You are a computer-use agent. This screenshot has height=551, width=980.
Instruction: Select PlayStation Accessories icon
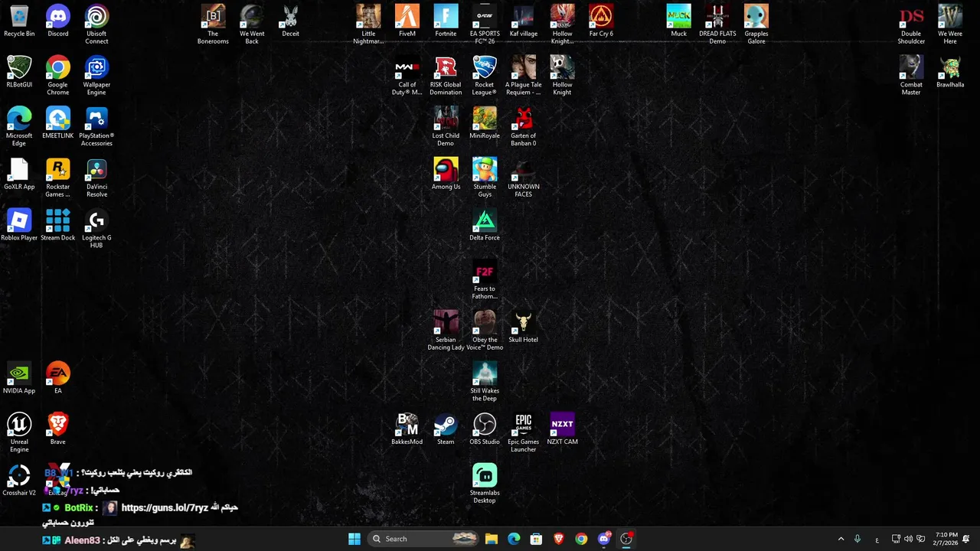coord(96,126)
